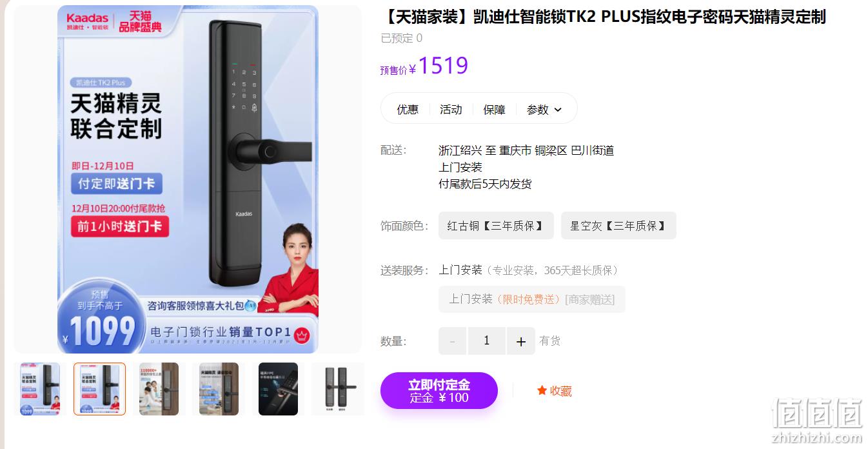Click the star favorite icon beside 收藏
The width and height of the screenshot is (868, 449).
(x=542, y=390)
